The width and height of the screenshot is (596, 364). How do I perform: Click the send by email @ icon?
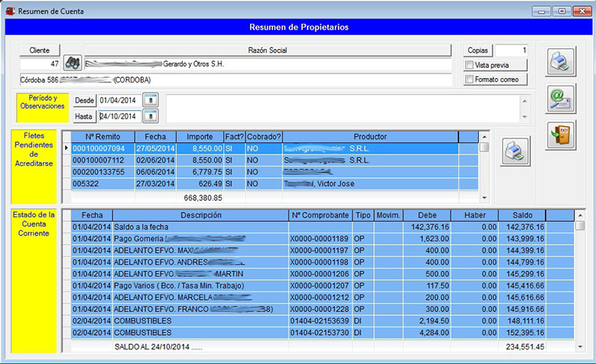coord(561,99)
